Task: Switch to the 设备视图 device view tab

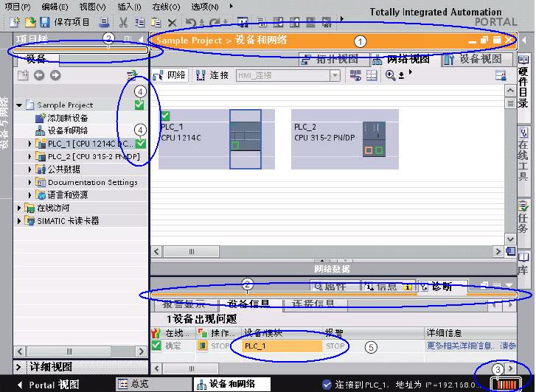Action: pos(477,59)
